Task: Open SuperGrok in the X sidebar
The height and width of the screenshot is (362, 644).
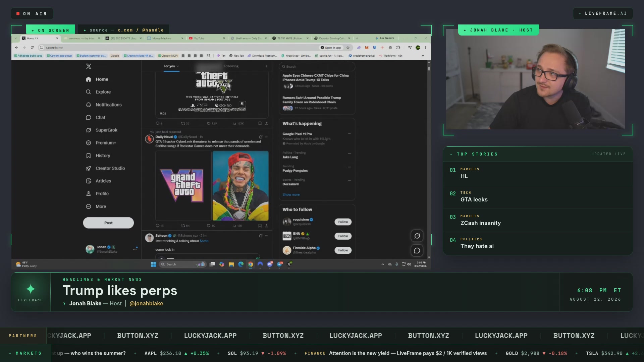Action: click(x=102, y=130)
